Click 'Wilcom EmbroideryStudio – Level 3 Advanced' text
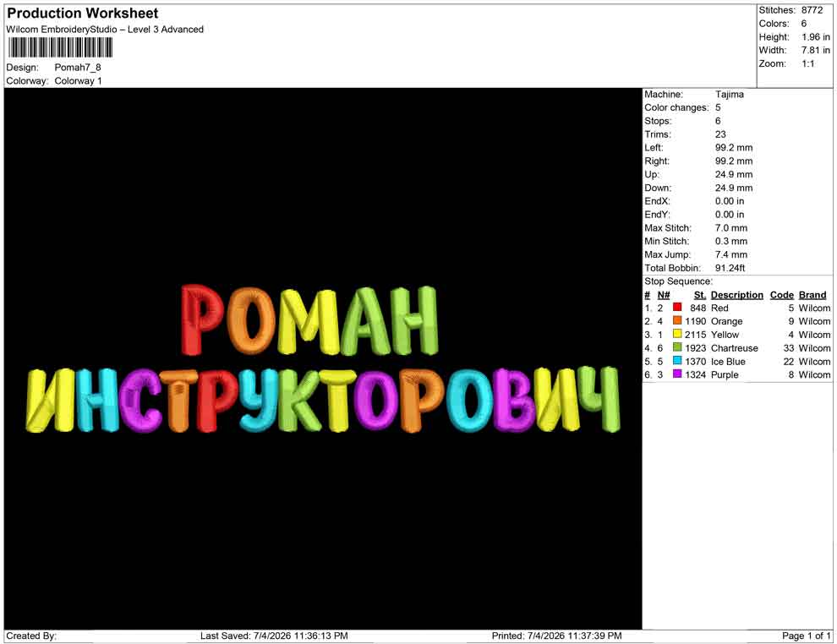The height and width of the screenshot is (644, 837). coord(105,30)
